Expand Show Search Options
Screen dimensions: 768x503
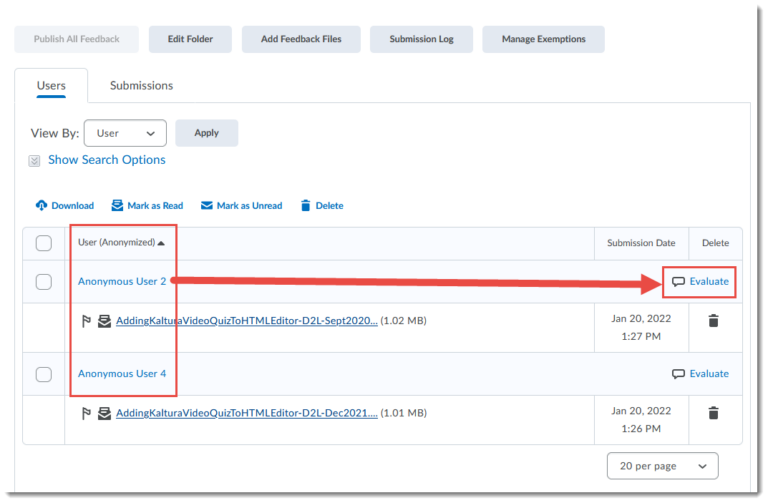(106, 160)
